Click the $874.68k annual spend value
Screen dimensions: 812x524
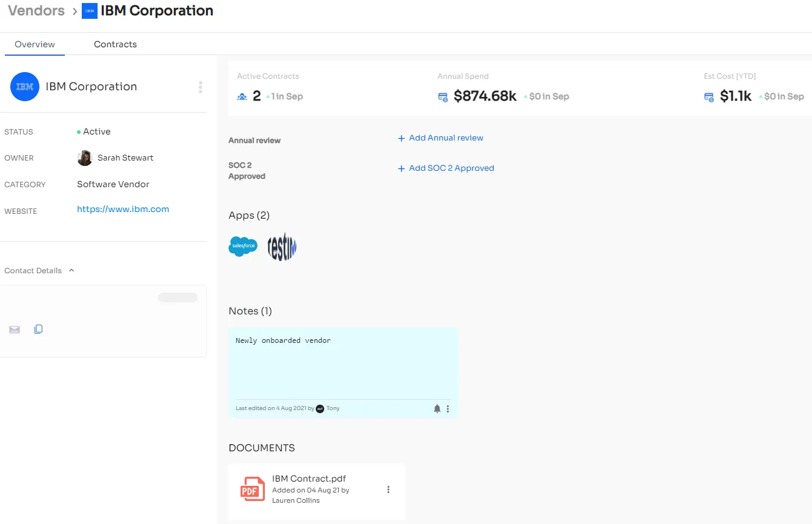point(485,96)
